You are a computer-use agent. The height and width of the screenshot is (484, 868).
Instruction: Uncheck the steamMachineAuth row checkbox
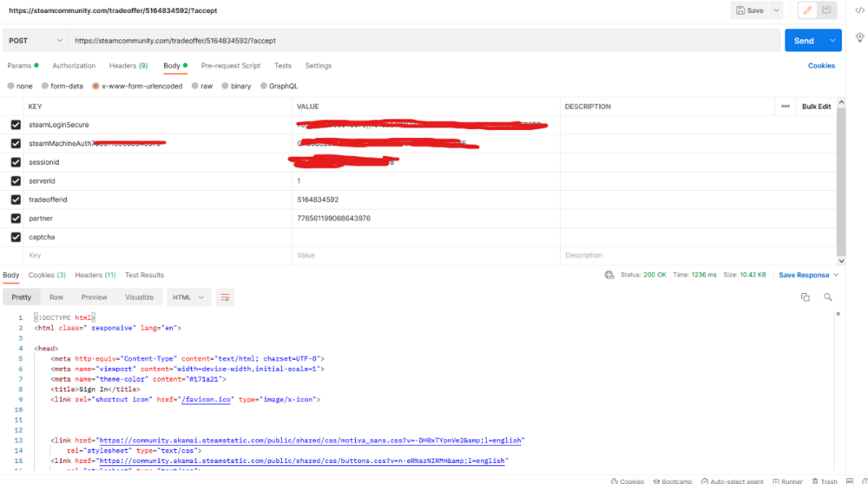click(x=16, y=144)
